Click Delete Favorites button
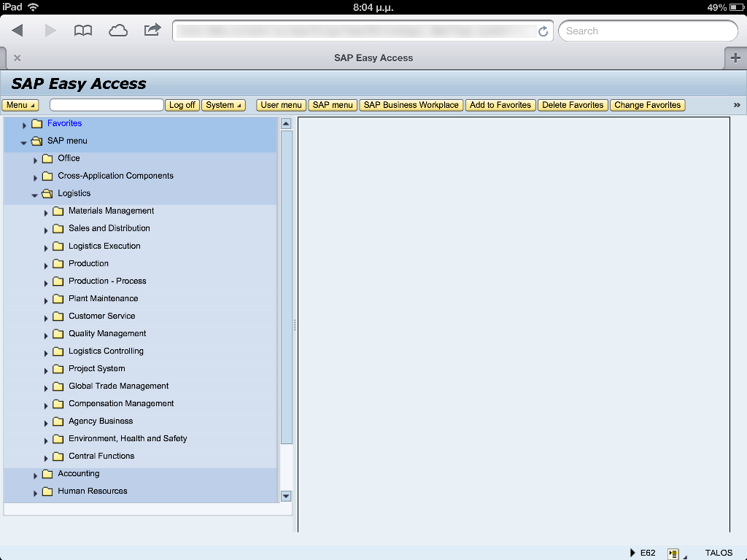This screenshot has height=560, width=747. [573, 105]
